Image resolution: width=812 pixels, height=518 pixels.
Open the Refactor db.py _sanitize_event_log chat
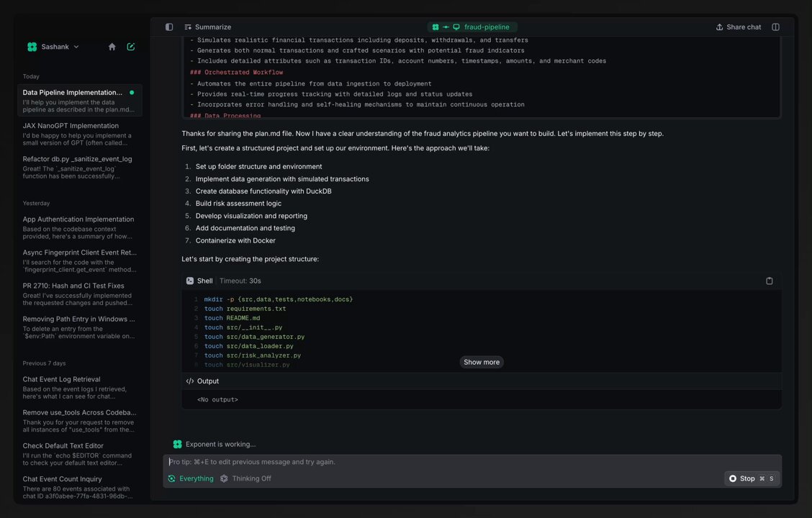coord(79,167)
